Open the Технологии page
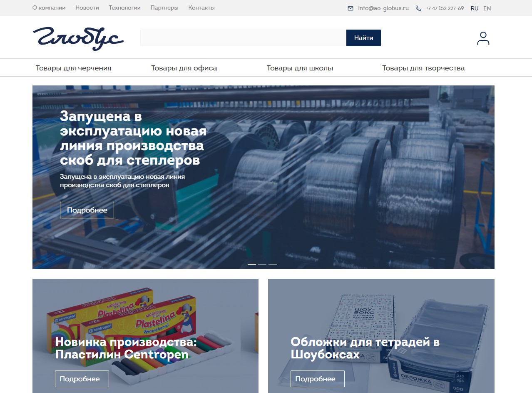This screenshot has width=532, height=393. 125,8
